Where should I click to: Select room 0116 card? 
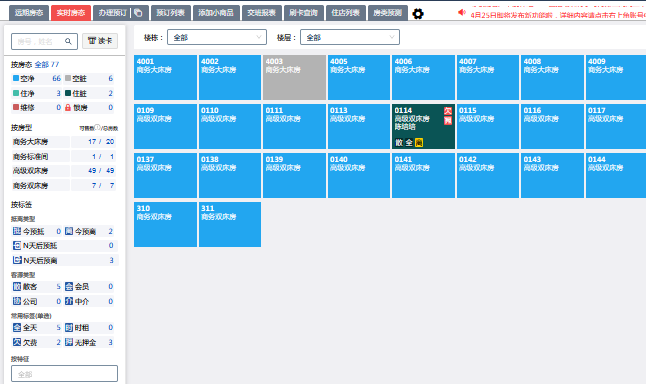(552, 126)
